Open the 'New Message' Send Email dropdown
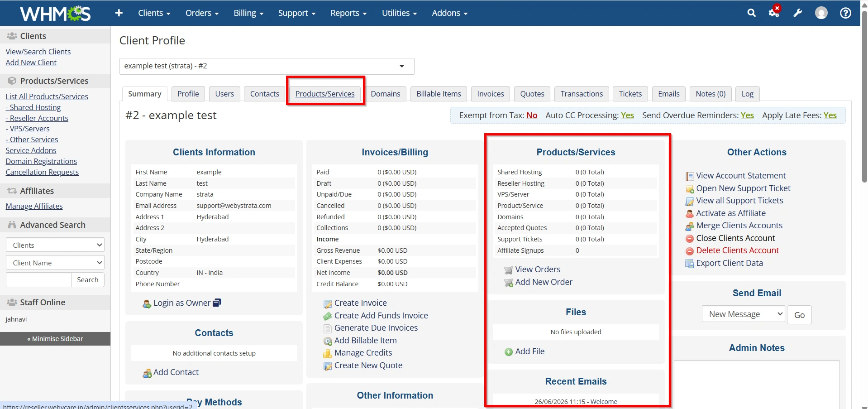 coord(743,314)
